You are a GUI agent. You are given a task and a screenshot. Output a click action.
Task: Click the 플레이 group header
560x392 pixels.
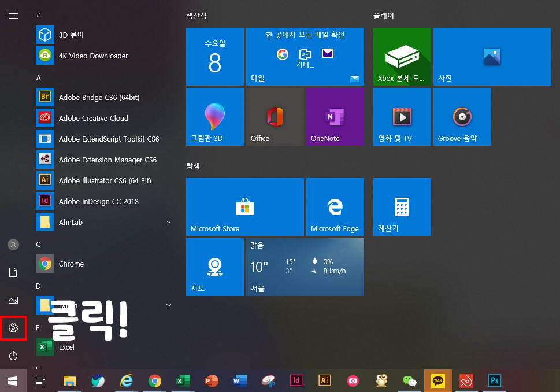coord(384,16)
